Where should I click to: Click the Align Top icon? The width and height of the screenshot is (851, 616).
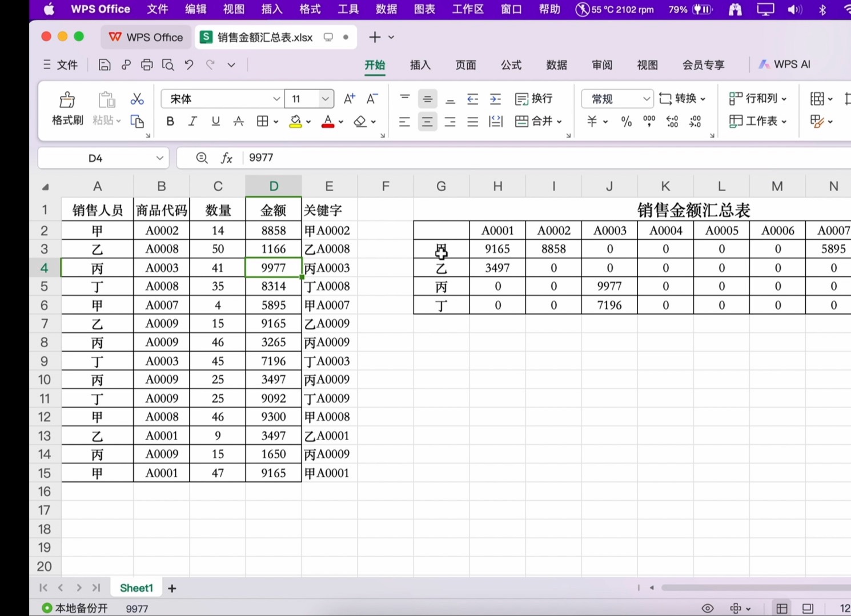point(405,98)
